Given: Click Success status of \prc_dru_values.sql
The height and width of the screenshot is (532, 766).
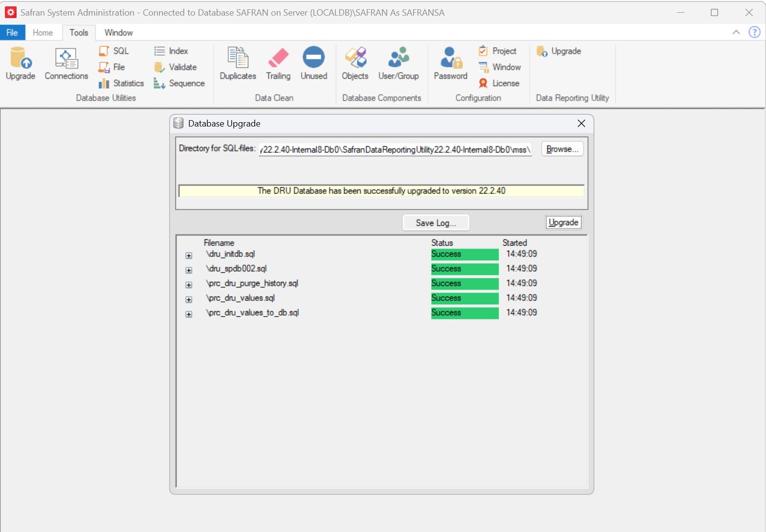Looking at the screenshot, I should [x=464, y=298].
